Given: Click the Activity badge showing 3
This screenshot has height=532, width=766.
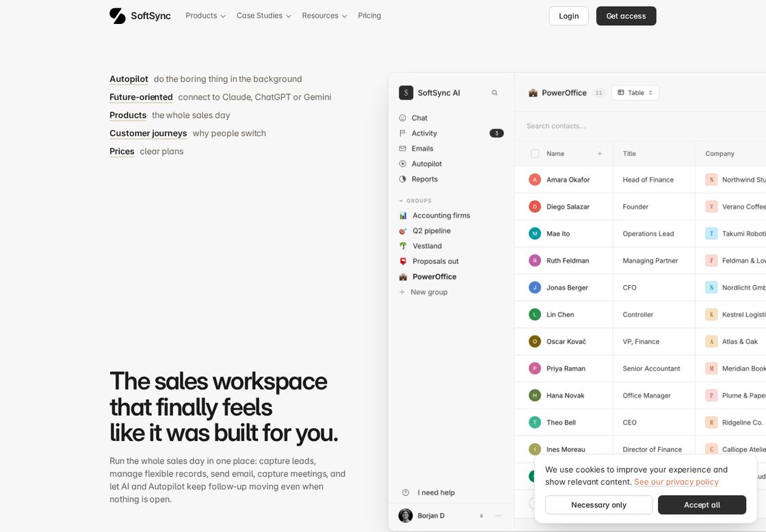Looking at the screenshot, I should [497, 133].
